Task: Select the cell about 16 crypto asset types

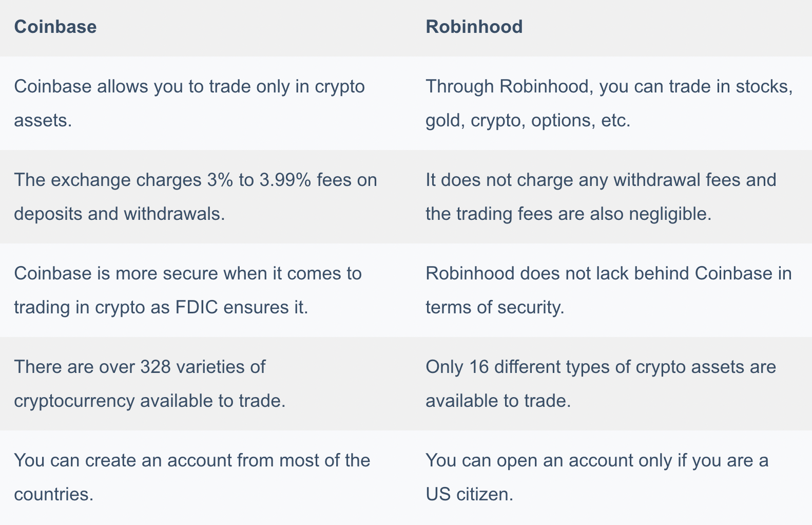Action: pos(601,384)
